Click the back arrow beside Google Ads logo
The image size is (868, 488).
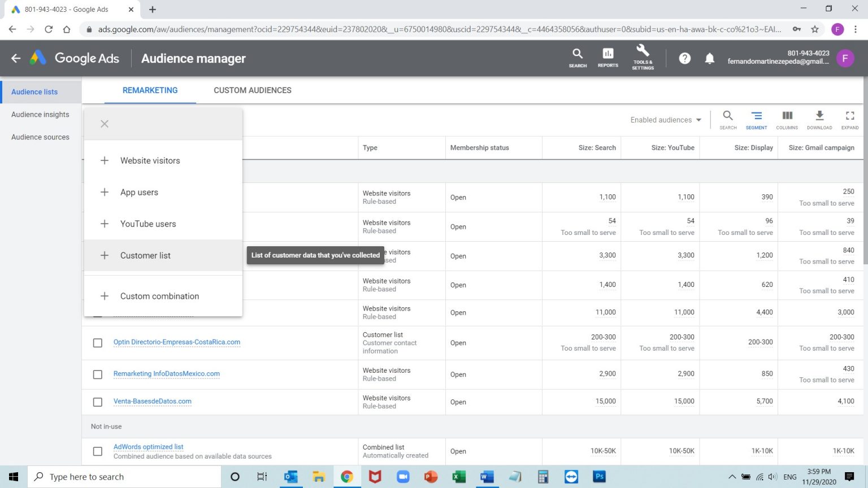16,58
